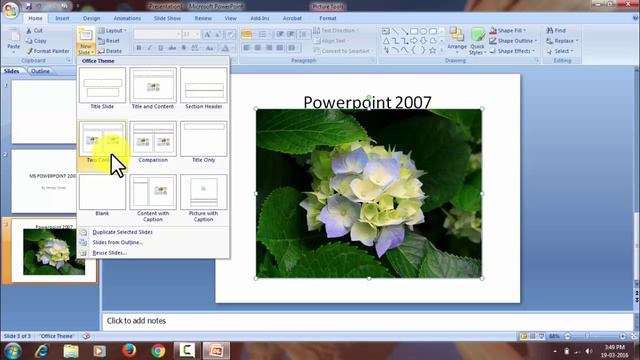Click the Windows Start orb
This screenshot has width=640, height=360.
[13, 351]
